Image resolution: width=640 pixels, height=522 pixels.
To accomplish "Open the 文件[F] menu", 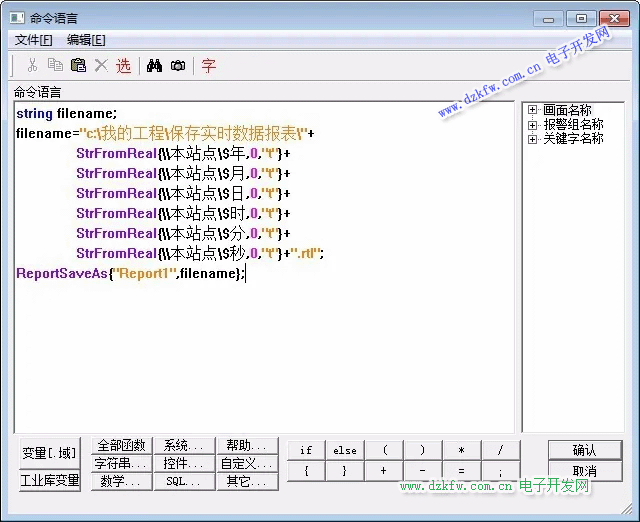I will coord(34,40).
